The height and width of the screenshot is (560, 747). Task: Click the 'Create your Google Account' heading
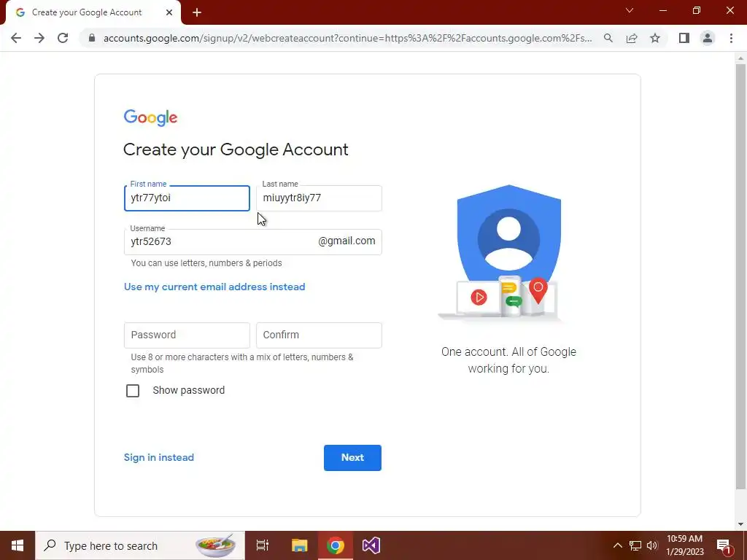point(236,149)
